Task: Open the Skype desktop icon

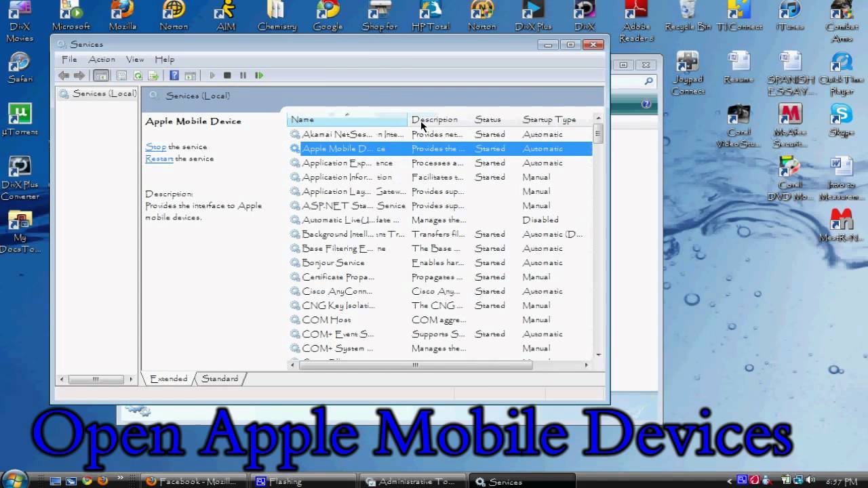Action: 841,121
